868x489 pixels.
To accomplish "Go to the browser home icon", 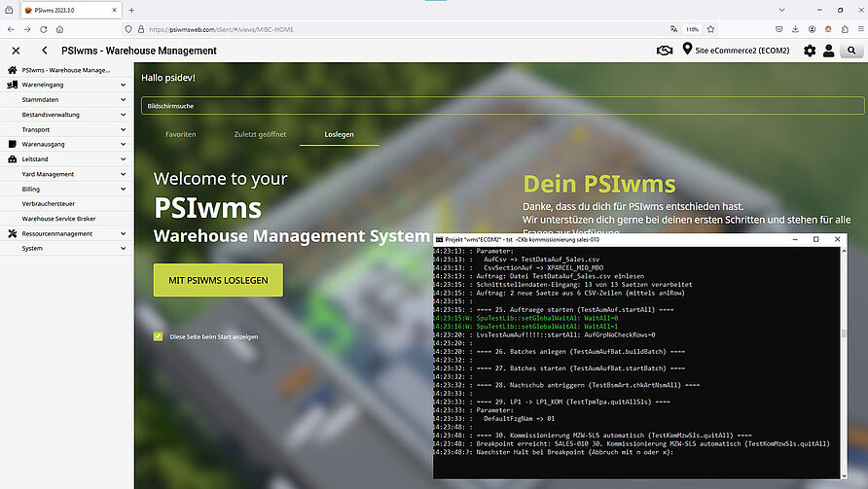I will click(59, 29).
